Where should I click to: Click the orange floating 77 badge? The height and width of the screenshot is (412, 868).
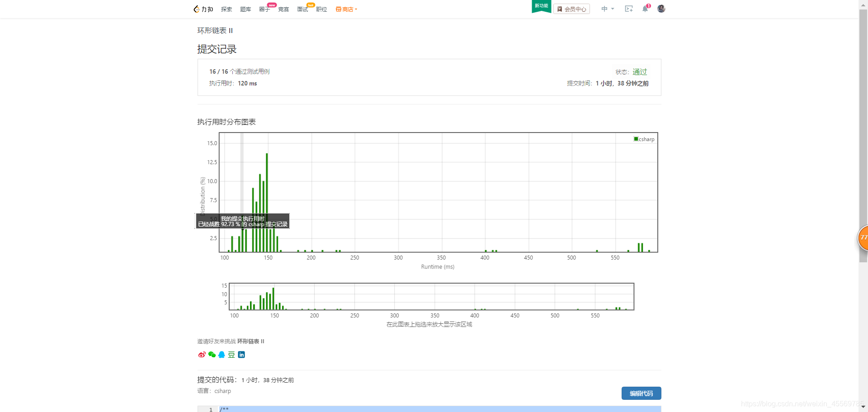coord(863,237)
